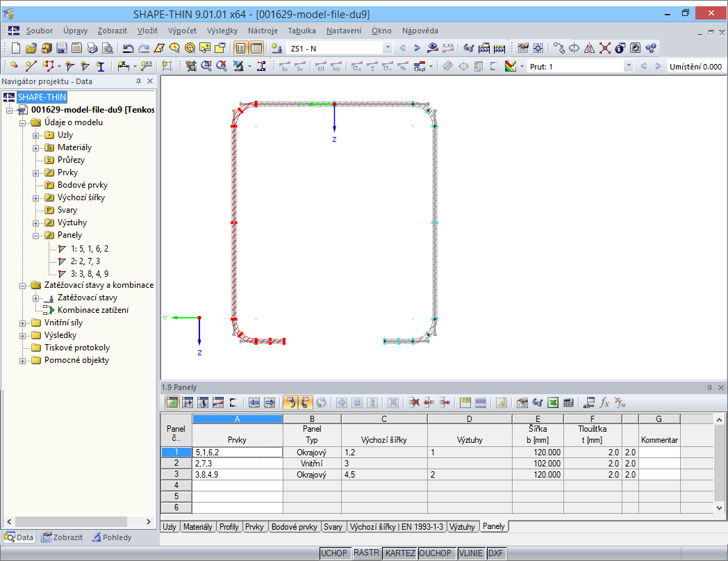Collapse the Panely tree node

coord(35,236)
